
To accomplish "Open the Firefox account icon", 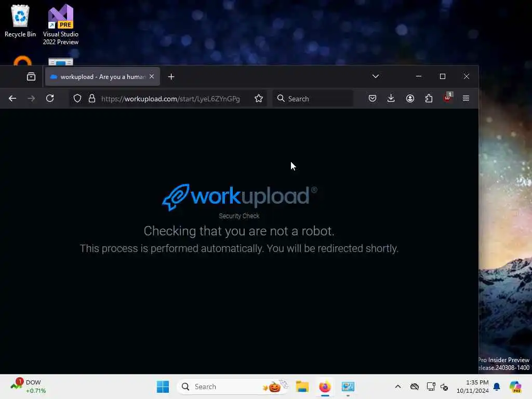I will (x=410, y=98).
